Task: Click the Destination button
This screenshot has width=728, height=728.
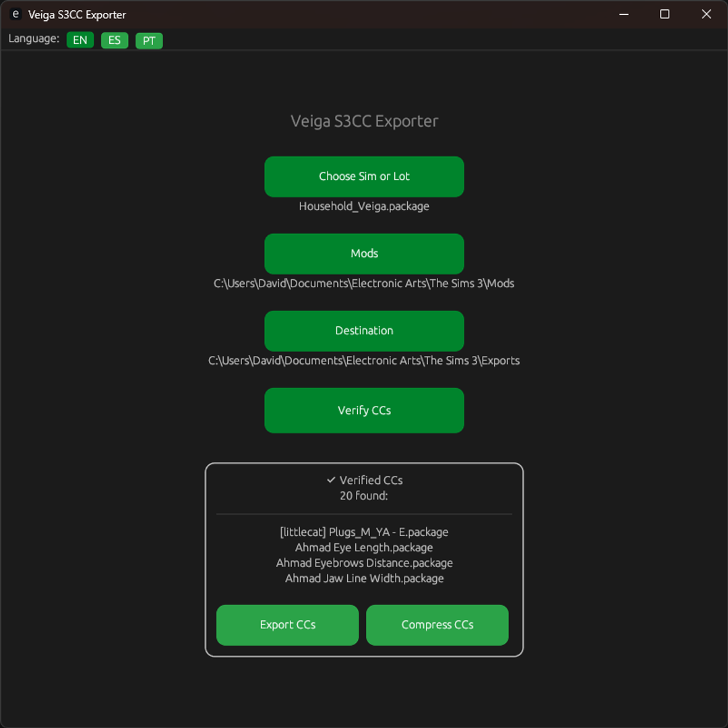Action: [x=364, y=330]
